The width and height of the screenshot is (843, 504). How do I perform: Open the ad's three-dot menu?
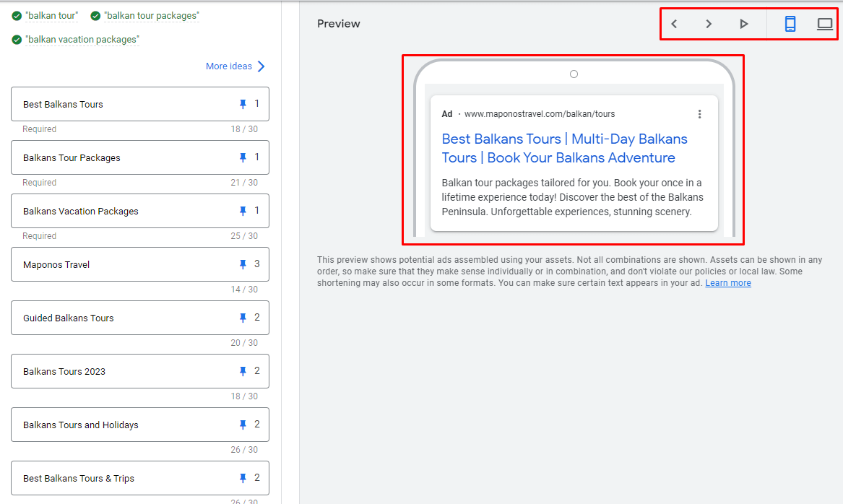coord(699,114)
